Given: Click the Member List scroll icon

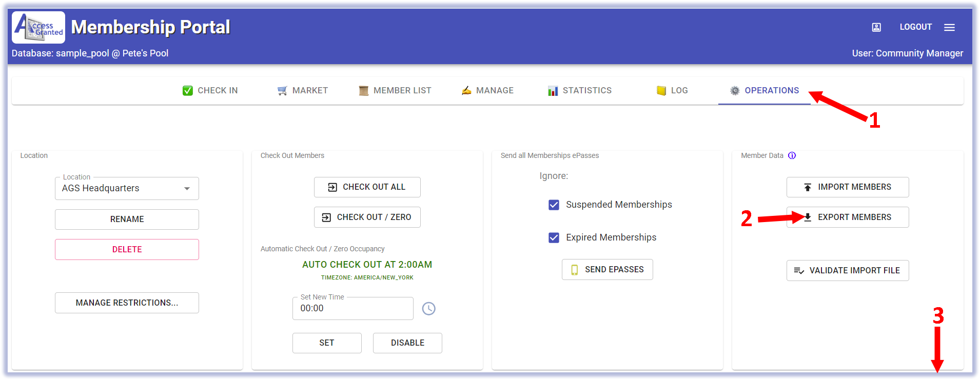Looking at the screenshot, I should coord(364,91).
